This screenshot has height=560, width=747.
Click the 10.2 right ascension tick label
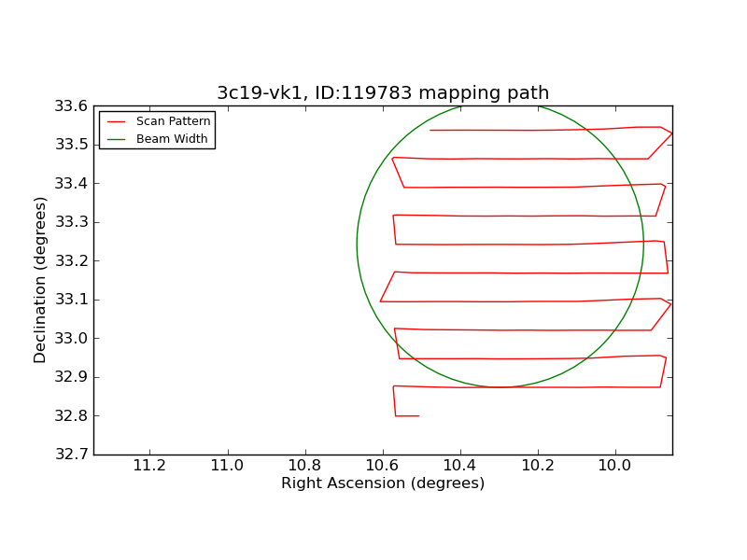(538, 465)
